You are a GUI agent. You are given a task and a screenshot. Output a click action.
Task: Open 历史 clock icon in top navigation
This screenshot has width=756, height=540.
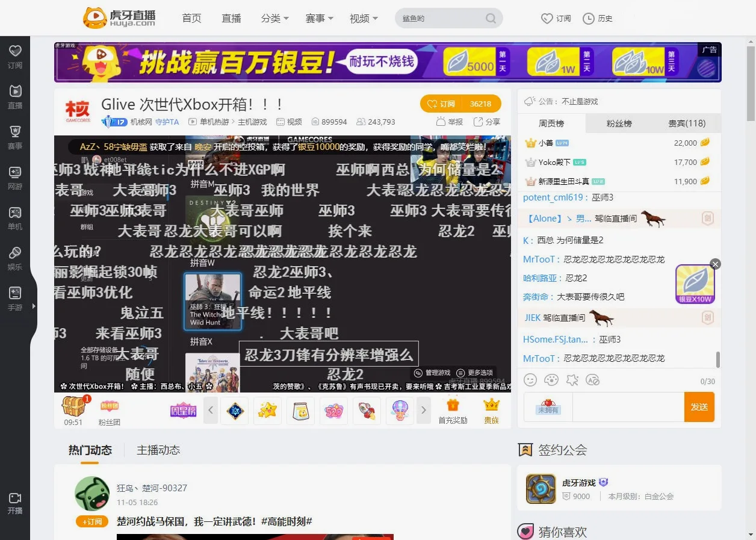coord(589,19)
